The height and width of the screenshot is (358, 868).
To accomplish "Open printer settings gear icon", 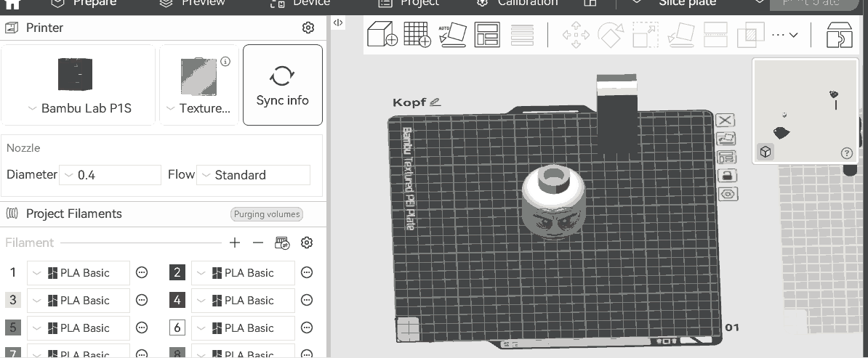I will point(308,28).
